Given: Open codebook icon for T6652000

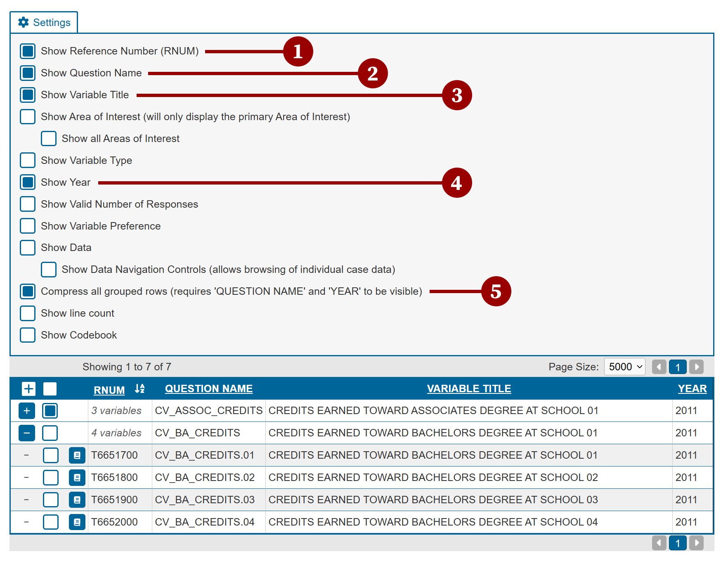Looking at the screenshot, I should (77, 522).
